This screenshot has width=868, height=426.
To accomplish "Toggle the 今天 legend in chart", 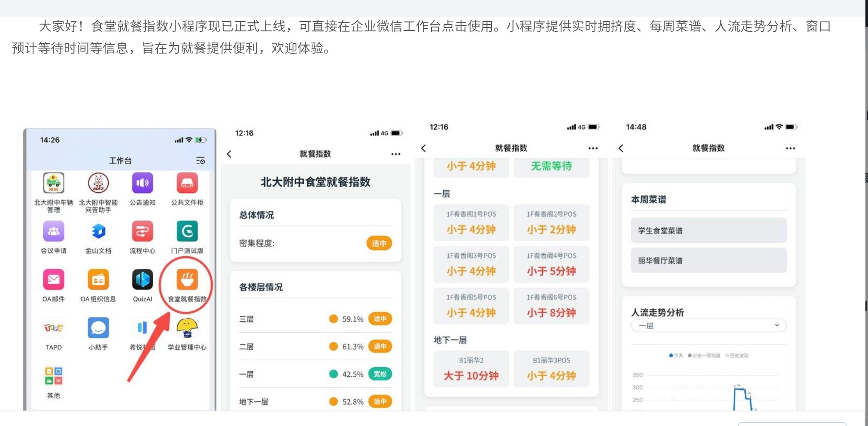I will [x=676, y=356].
